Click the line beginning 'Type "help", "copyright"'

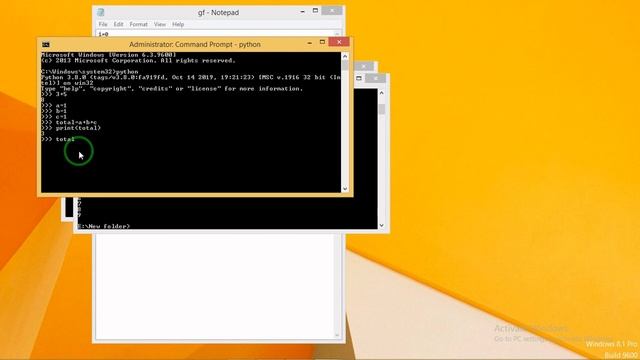(x=172, y=89)
